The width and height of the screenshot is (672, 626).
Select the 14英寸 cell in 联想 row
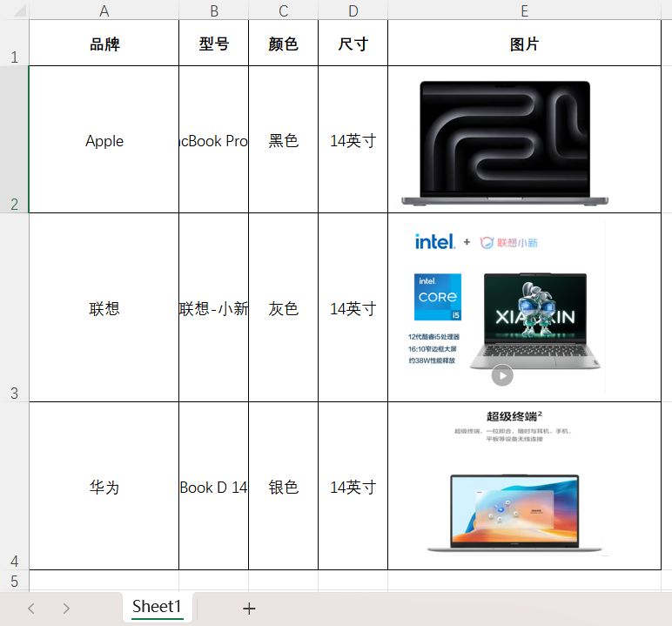click(353, 307)
